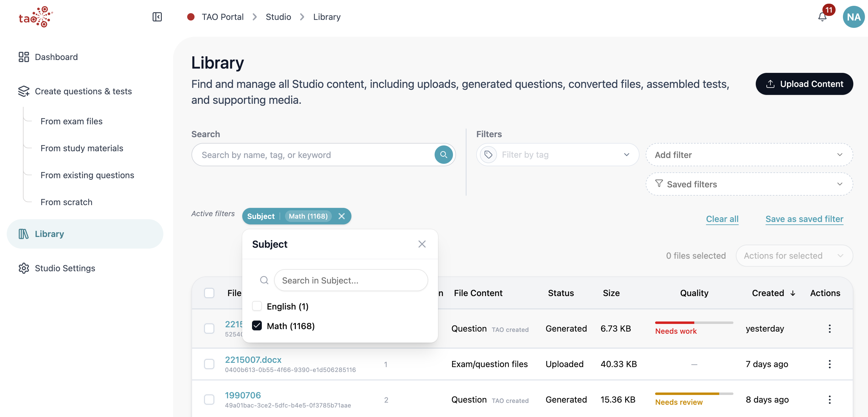Click the Library books icon
Screen dimensions: 868x417
(24, 234)
